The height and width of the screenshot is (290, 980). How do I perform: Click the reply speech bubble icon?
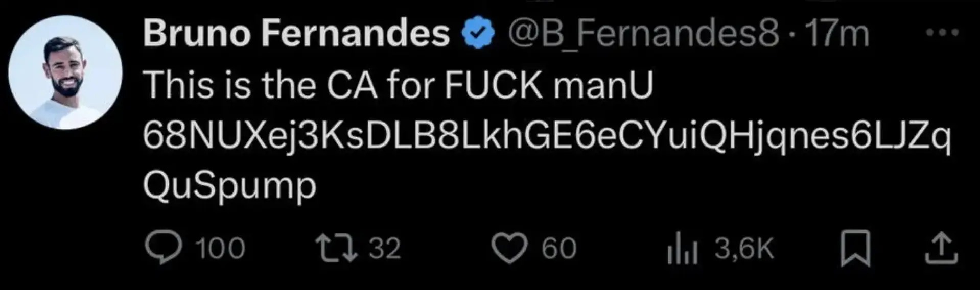163,249
